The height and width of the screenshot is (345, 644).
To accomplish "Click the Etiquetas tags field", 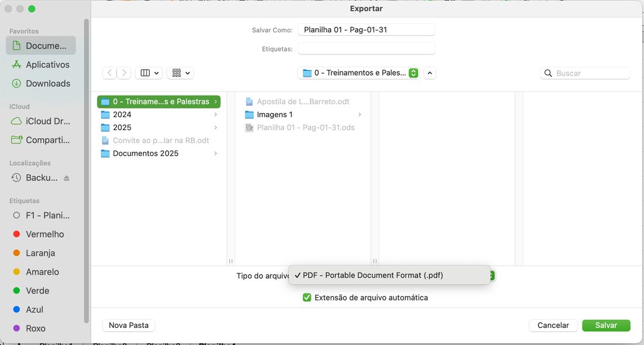I will 366,49.
